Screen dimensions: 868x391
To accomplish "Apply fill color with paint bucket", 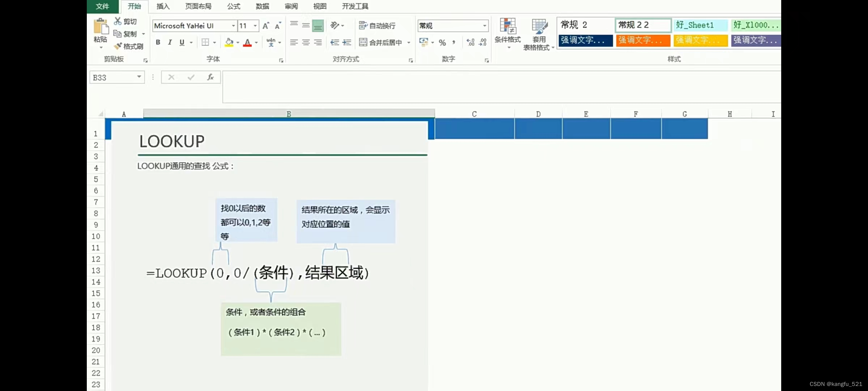I will click(x=229, y=42).
